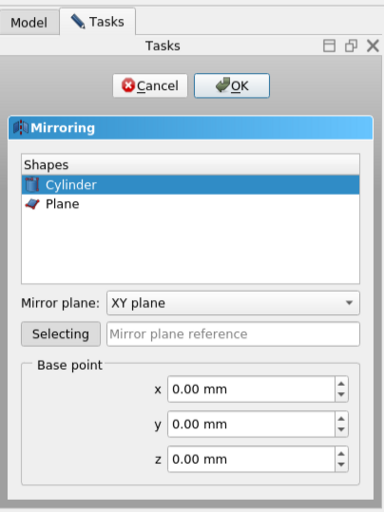This screenshot has width=384, height=512.
Task: Switch to the Model tab
Action: pyautogui.click(x=29, y=23)
